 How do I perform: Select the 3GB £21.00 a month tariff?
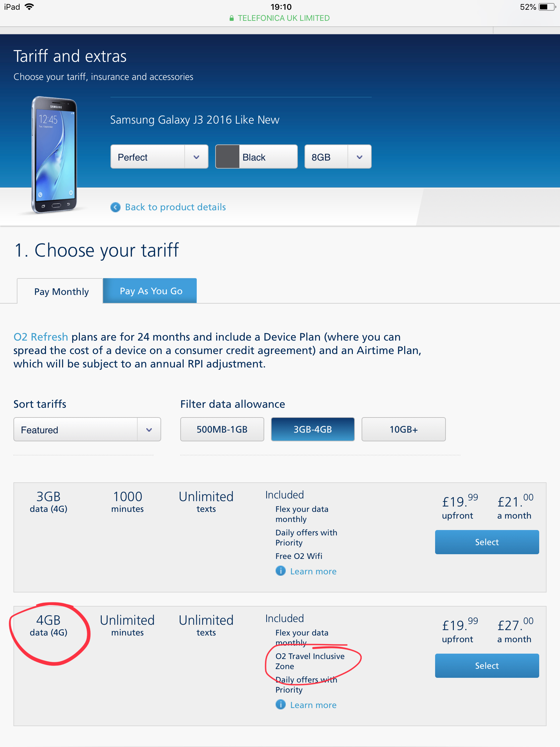click(486, 542)
